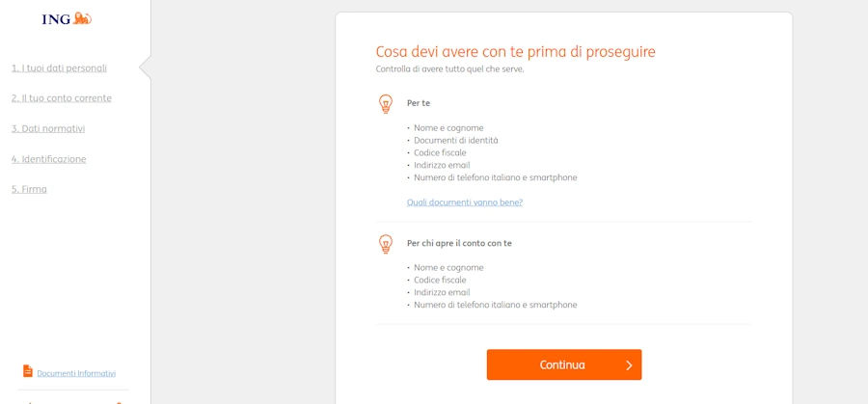
Task: Open step "2. Il tuo conto corrente"
Action: (62, 98)
